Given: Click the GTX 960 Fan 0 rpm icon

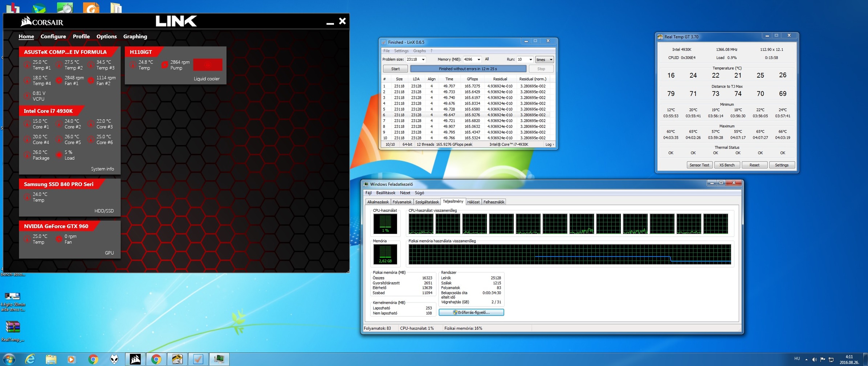Looking at the screenshot, I should (59, 239).
